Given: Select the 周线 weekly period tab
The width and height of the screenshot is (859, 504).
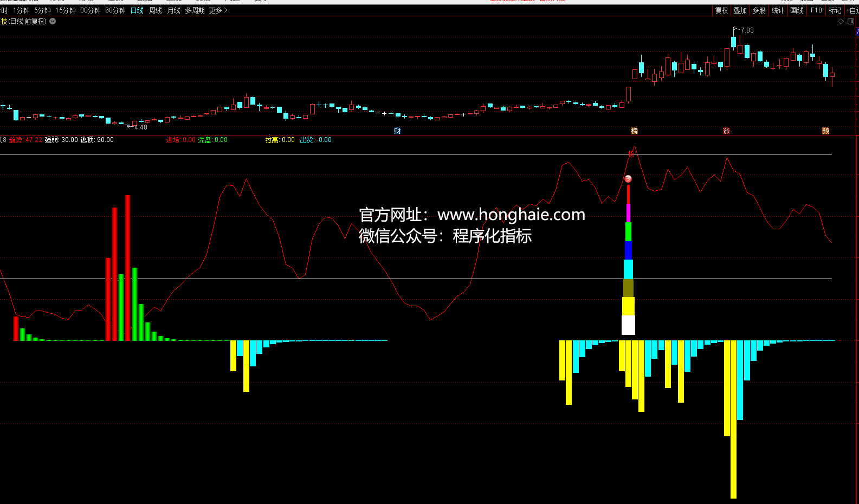Looking at the screenshot, I should click(156, 10).
